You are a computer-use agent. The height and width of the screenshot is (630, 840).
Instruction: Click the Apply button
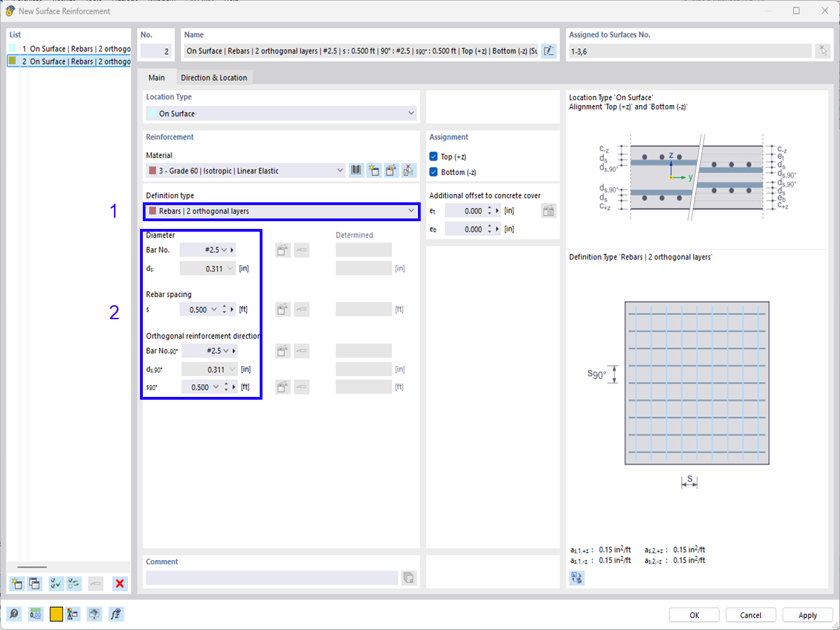coord(808,615)
